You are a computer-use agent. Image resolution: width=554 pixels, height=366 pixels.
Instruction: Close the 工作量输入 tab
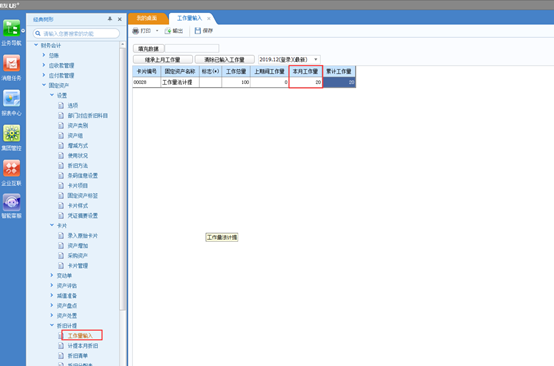[209, 18]
